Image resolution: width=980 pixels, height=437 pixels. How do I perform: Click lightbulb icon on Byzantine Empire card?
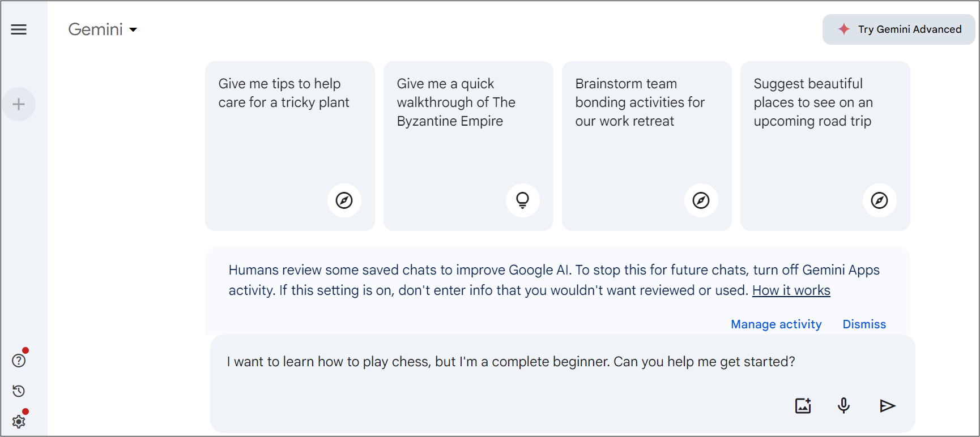522,200
